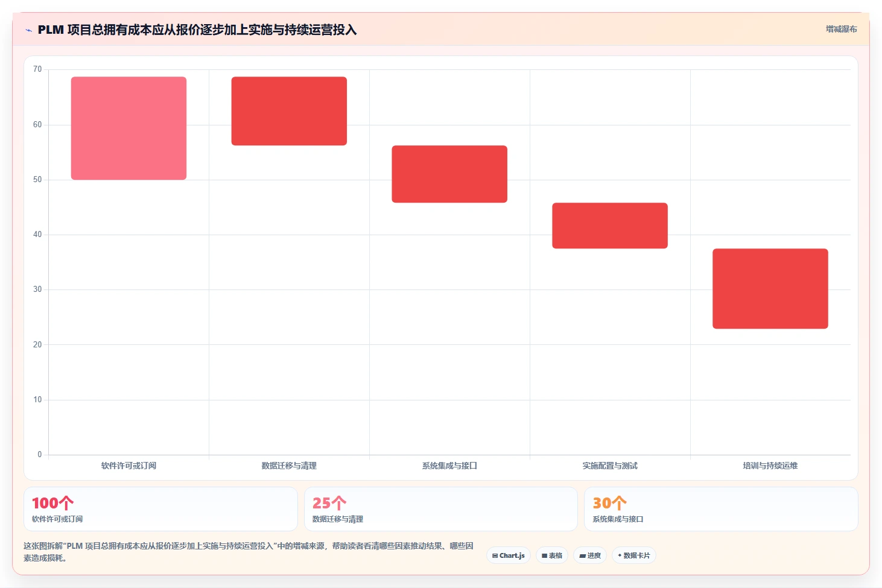
Task: Select the red 培训与持续运维 bar
Action: [x=770, y=288]
